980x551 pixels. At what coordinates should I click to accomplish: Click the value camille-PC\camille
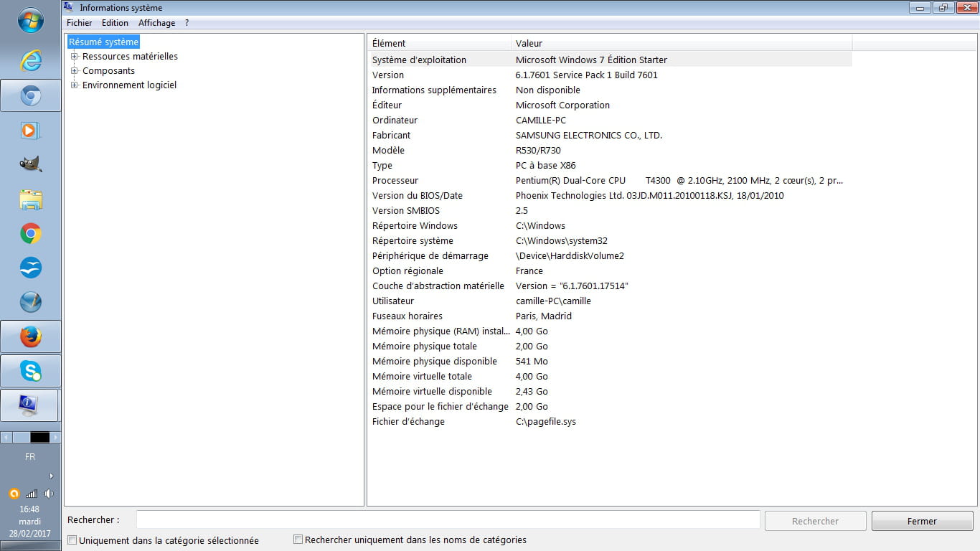(553, 301)
